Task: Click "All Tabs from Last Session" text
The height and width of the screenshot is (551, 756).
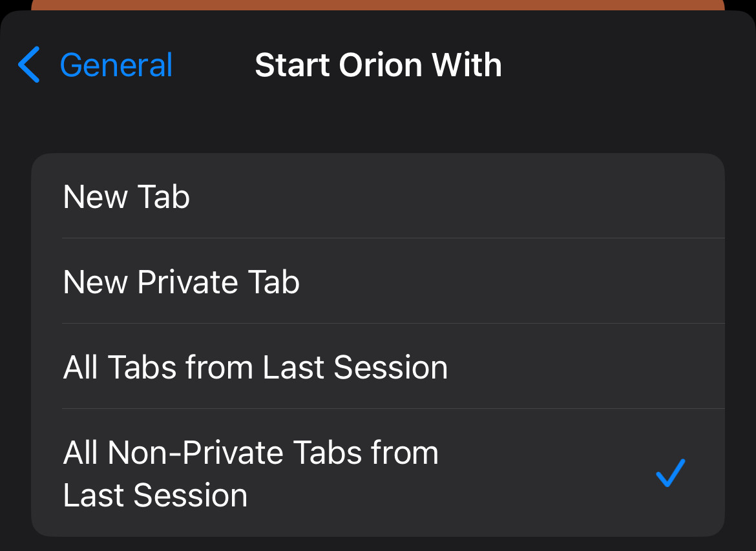Action: pyautogui.click(x=255, y=368)
